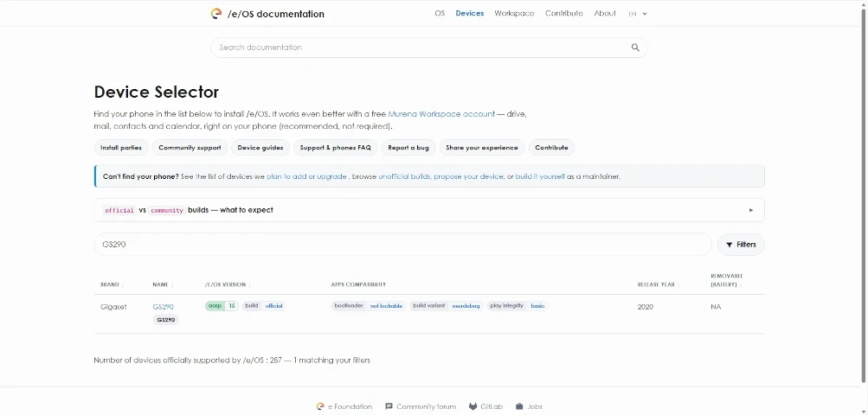Click the search magnifier icon
This screenshot has height=415, width=868.
635,48
